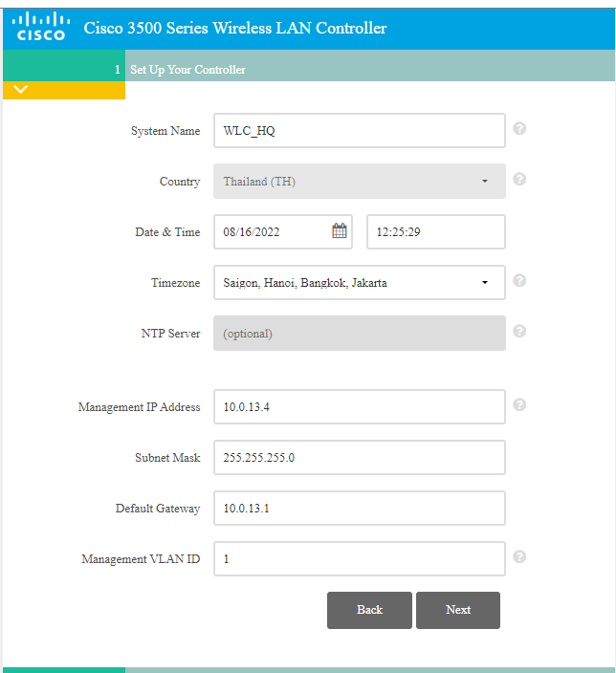Open the Country dropdown showing Thailand
The height and width of the screenshot is (673, 616).
coord(359,181)
